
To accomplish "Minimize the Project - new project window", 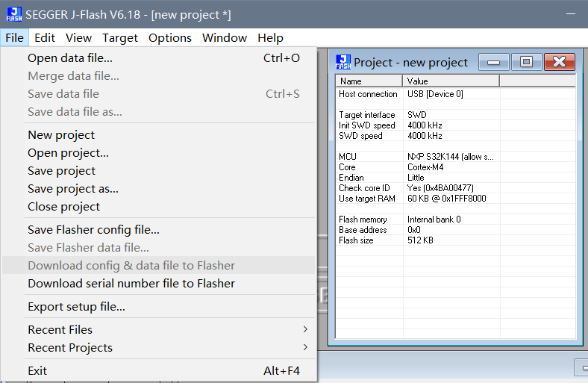I will coord(493,62).
